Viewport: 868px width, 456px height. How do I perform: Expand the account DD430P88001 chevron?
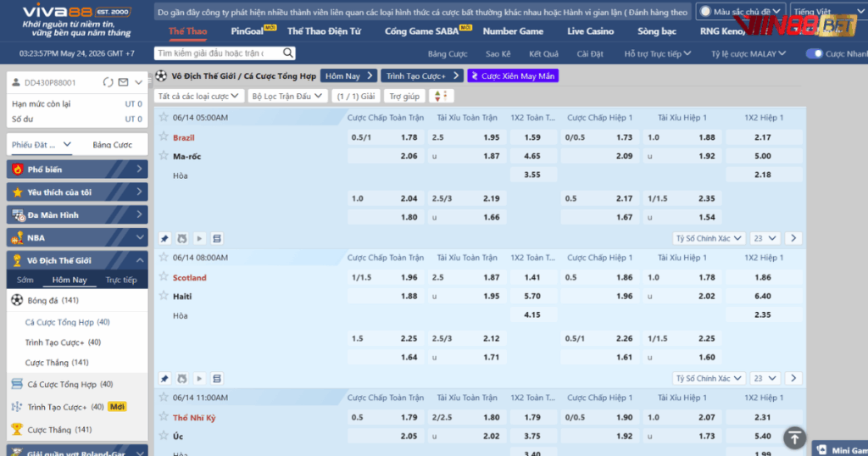tap(139, 82)
